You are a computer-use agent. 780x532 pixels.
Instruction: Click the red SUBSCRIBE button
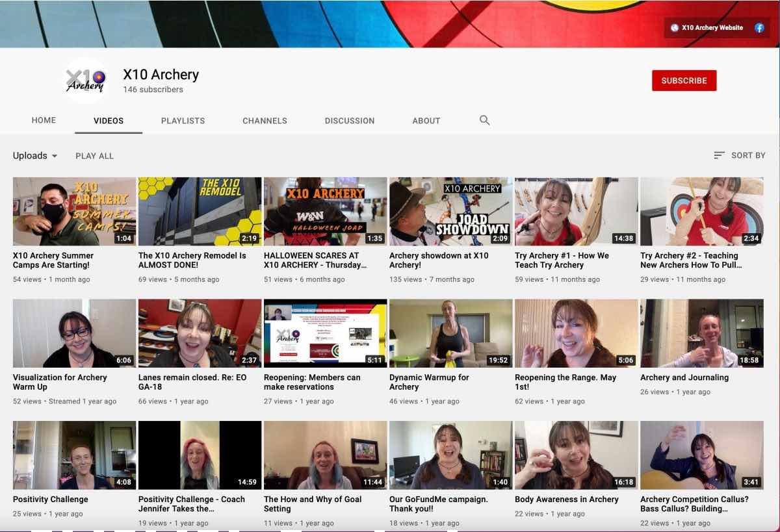pos(684,81)
